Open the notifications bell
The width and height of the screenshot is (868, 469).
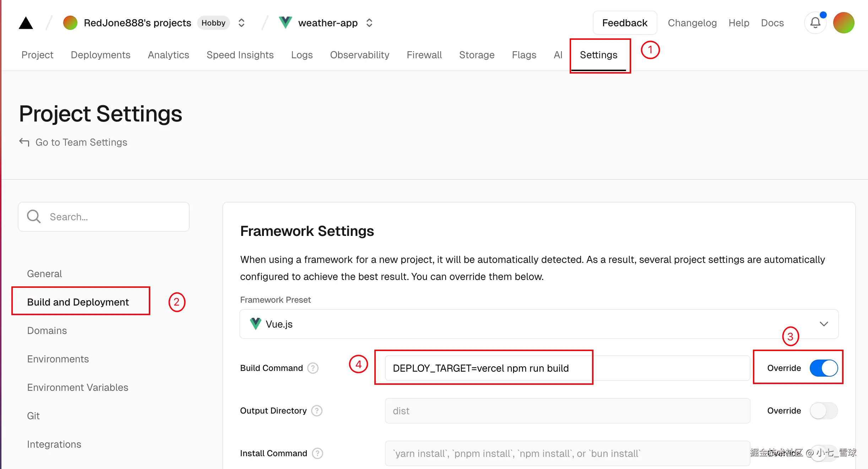(815, 23)
